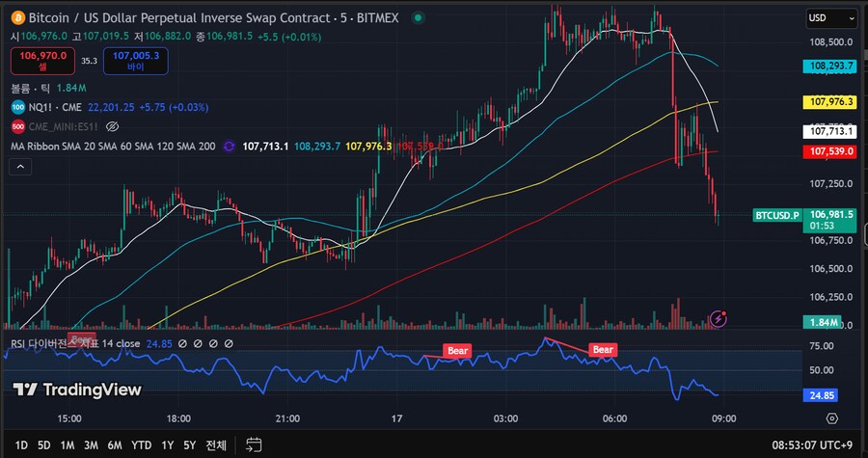Collapse the indicator legend with the chevron button

click(x=20, y=166)
